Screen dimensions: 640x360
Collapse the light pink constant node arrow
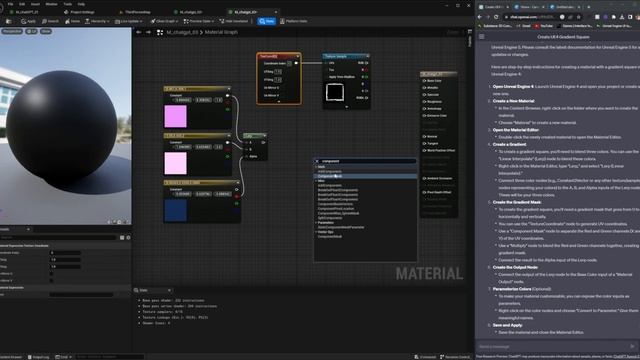229,136
